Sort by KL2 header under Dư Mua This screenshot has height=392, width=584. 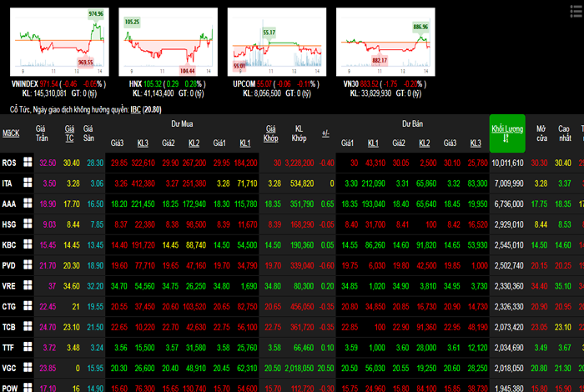pos(194,143)
